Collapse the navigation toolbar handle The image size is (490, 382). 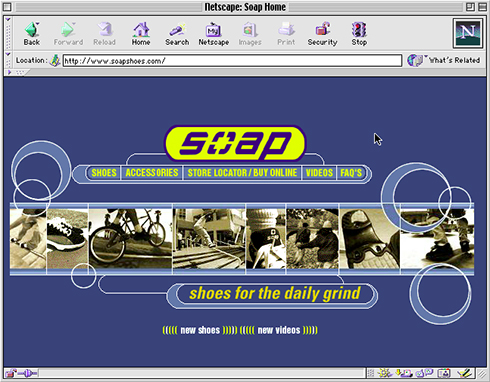(x=8, y=33)
